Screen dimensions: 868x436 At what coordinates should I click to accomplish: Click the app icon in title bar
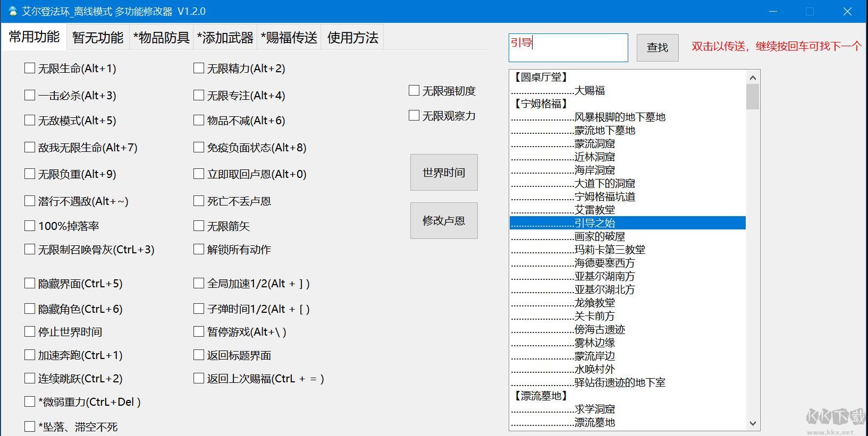coord(13,11)
